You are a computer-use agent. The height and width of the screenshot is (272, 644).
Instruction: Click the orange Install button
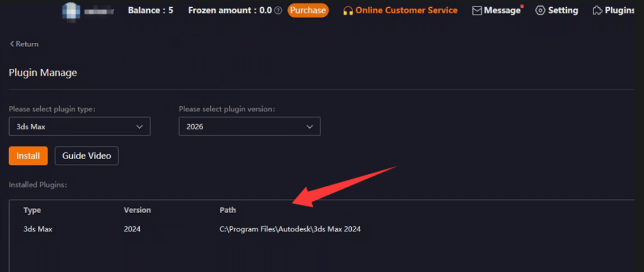[x=28, y=156]
